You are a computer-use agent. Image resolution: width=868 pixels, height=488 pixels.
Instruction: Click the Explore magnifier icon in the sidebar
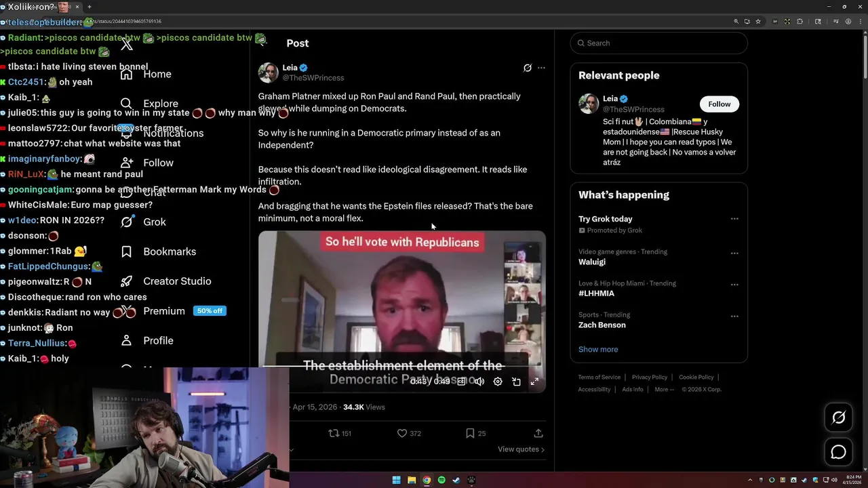coord(126,104)
